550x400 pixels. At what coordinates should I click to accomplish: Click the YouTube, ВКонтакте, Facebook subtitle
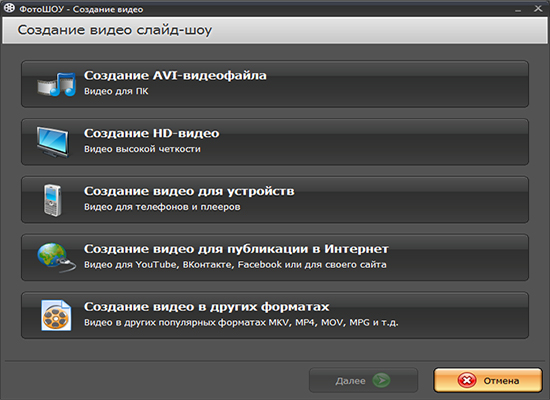click(x=235, y=265)
